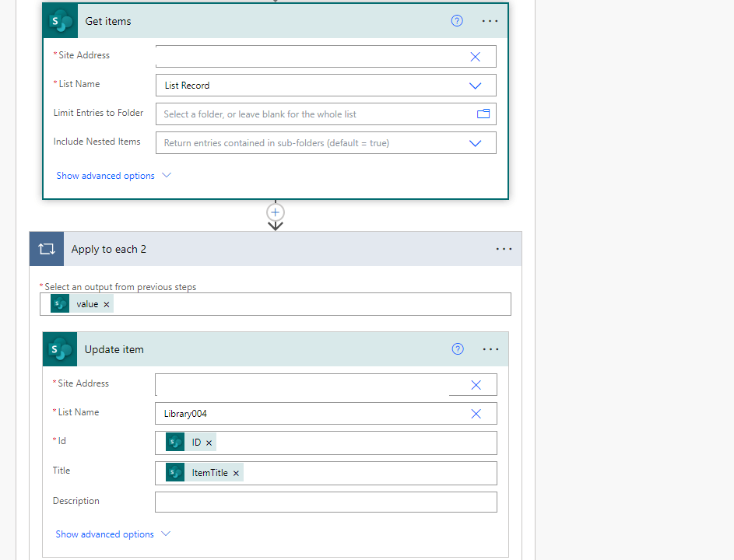
Task: Clear Site Address in Update item
Action: pyautogui.click(x=476, y=385)
